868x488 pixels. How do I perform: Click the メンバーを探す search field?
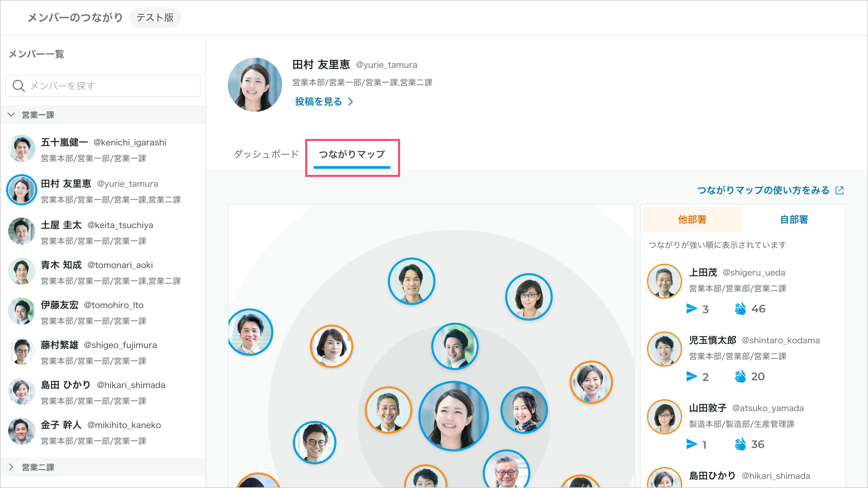pyautogui.click(x=103, y=86)
